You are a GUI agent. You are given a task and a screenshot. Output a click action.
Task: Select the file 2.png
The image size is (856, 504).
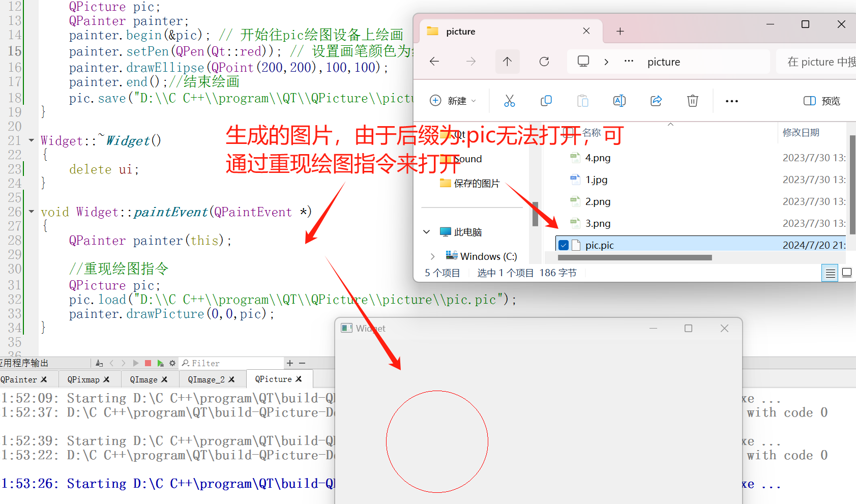(x=598, y=201)
